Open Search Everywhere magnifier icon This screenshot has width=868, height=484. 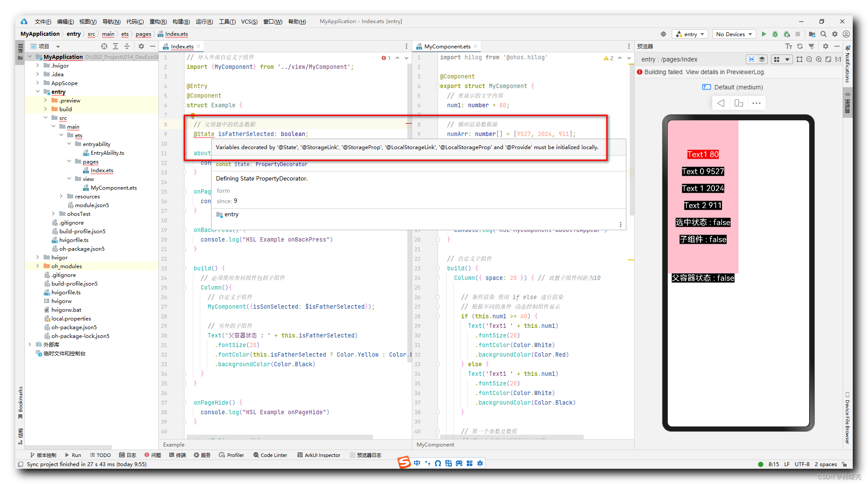(x=824, y=34)
